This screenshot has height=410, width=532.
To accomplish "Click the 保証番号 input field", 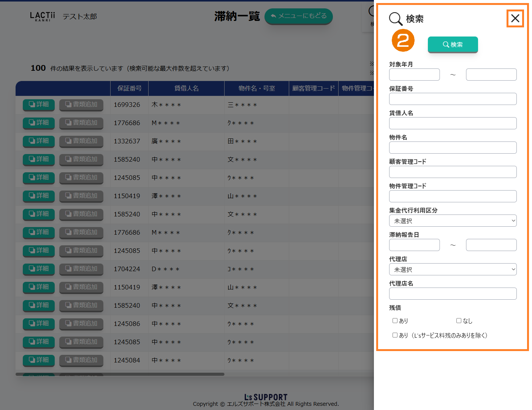I will (x=453, y=99).
